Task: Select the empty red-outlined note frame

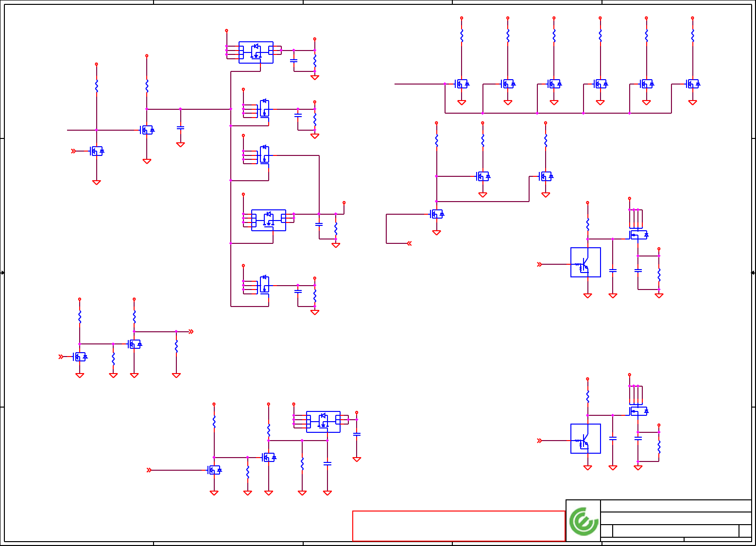Action: click(459, 526)
